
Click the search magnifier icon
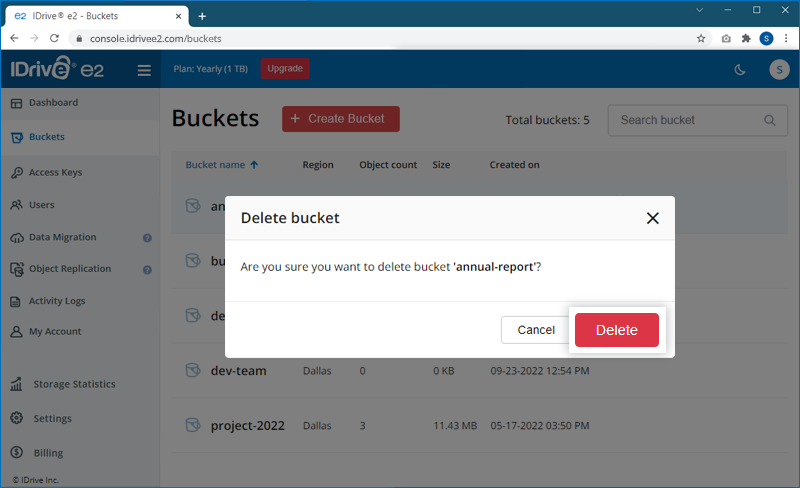[x=770, y=120]
